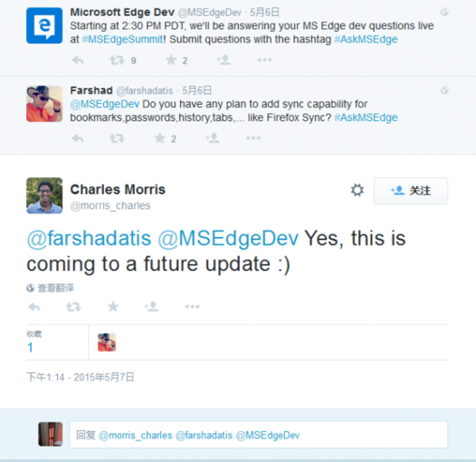Open #AskMSEdge hashtag in Farshad's tweet
The image size is (476, 462).
pos(366,118)
